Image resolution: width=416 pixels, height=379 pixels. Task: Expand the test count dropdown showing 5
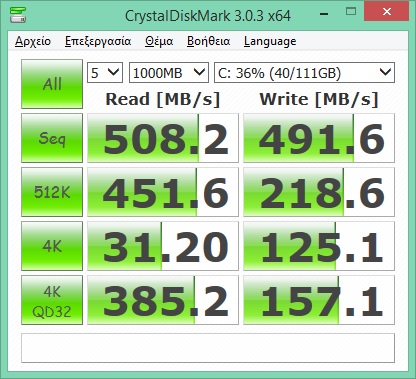pyautogui.click(x=105, y=72)
